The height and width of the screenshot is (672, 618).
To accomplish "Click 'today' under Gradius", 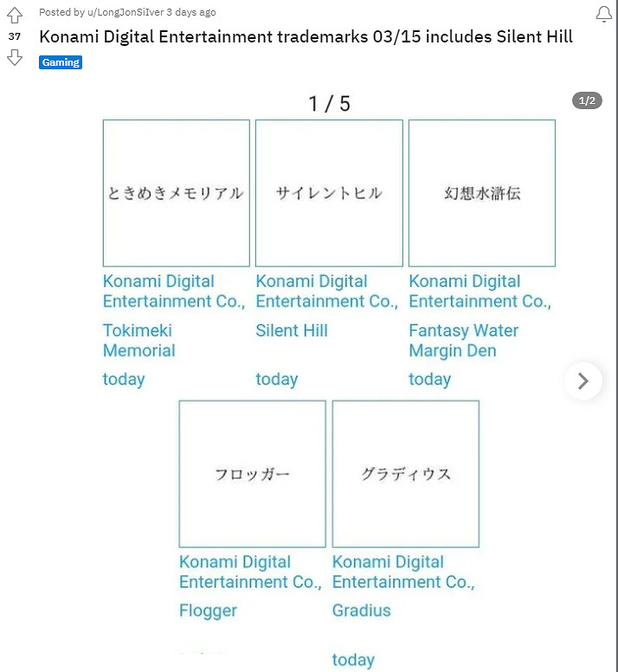I will pyautogui.click(x=353, y=660).
